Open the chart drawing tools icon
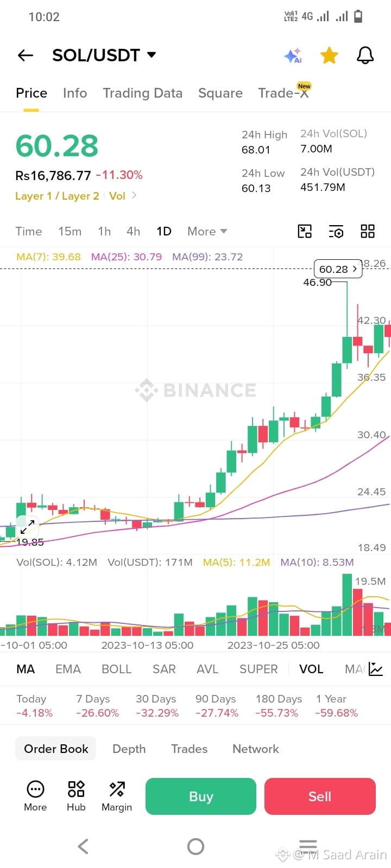Screen dimensions: 391x868 click(305, 232)
